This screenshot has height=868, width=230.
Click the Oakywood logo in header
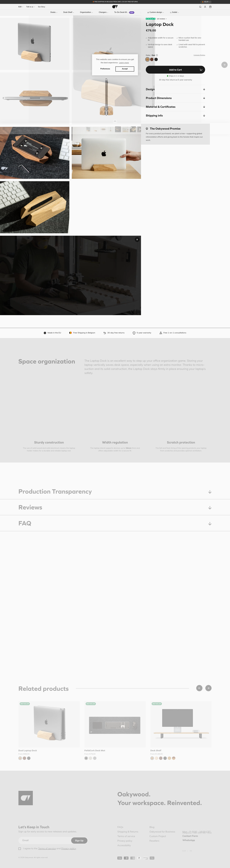pos(115,7)
